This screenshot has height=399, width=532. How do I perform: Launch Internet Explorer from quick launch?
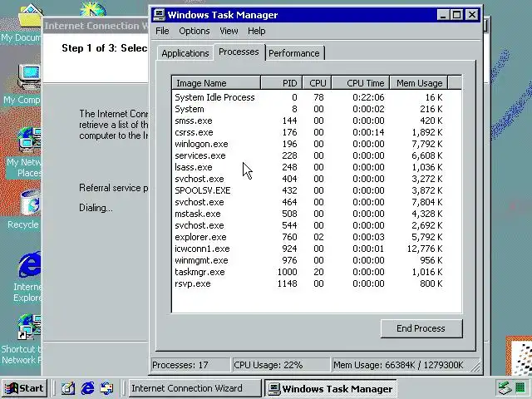point(88,388)
